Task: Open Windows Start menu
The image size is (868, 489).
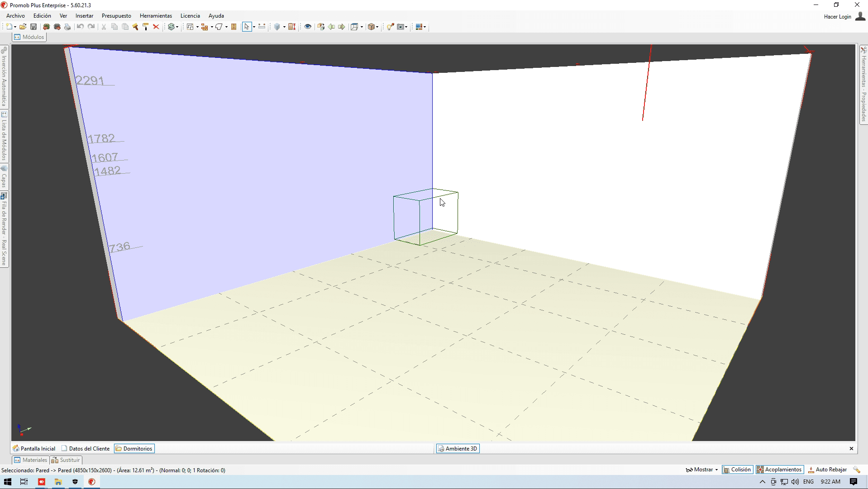Action: pyautogui.click(x=8, y=482)
